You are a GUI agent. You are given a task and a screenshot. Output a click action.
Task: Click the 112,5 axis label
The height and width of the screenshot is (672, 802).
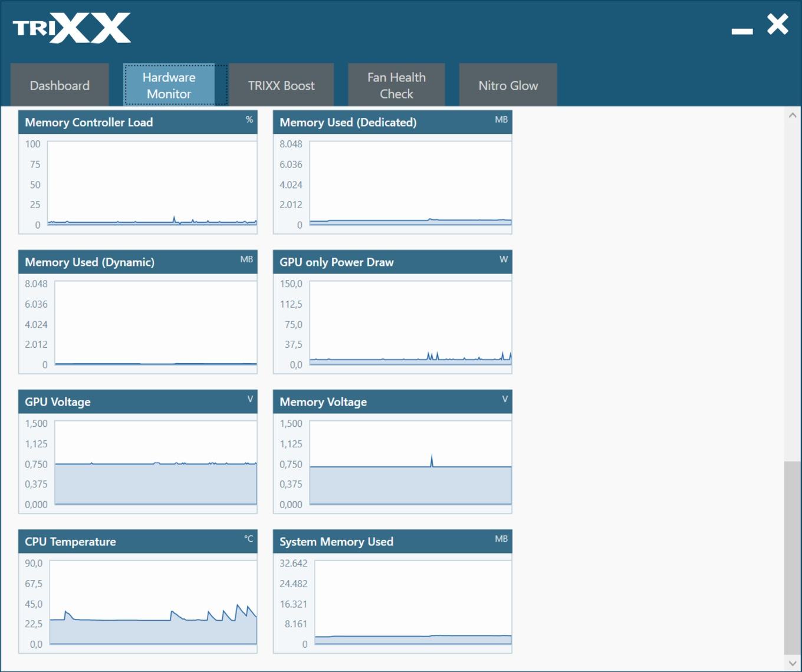coord(291,304)
